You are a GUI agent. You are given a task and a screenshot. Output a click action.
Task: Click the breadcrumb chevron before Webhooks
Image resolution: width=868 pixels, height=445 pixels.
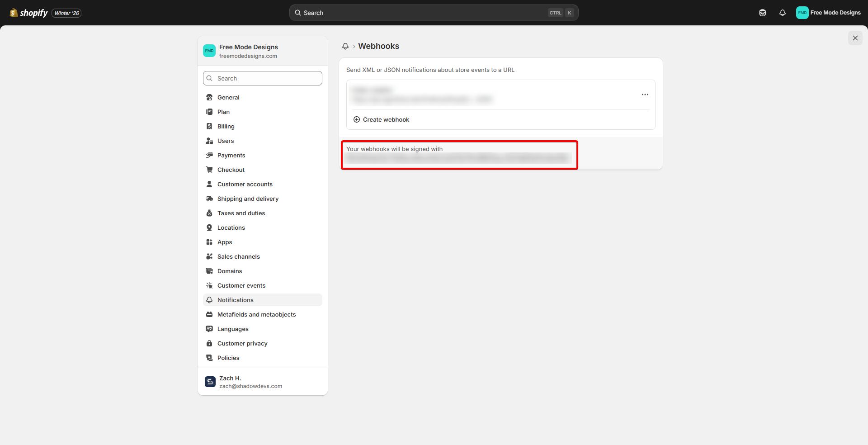click(353, 46)
